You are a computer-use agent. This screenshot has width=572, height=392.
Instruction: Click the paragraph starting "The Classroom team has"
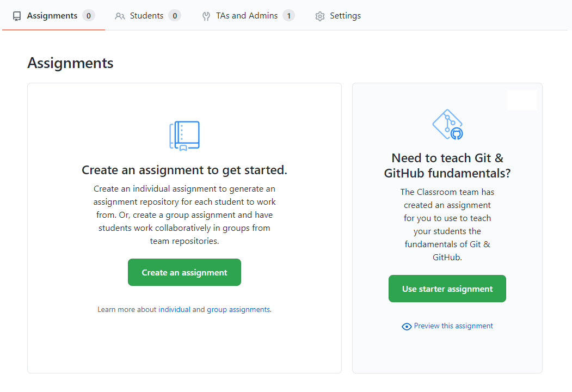447,224
